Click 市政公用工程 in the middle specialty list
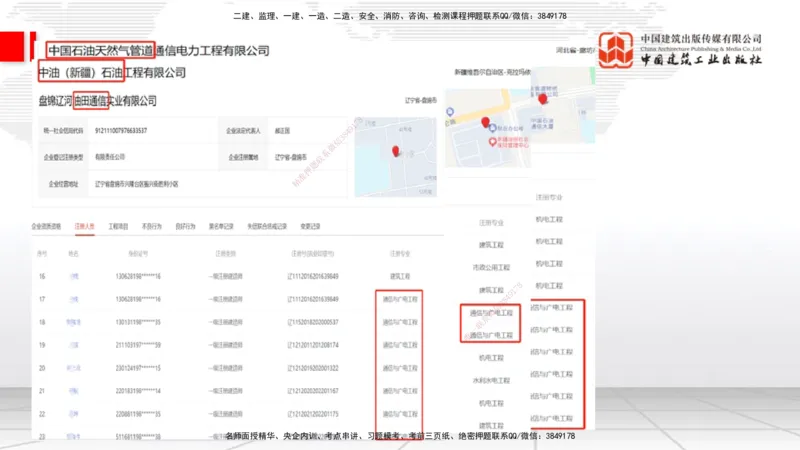 tap(491, 267)
